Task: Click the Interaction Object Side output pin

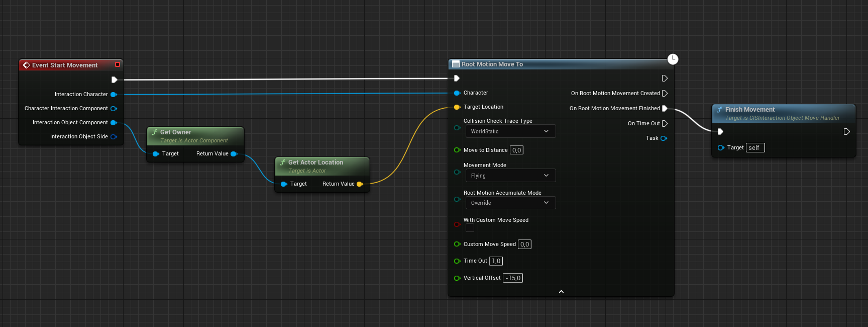Action: click(x=114, y=137)
